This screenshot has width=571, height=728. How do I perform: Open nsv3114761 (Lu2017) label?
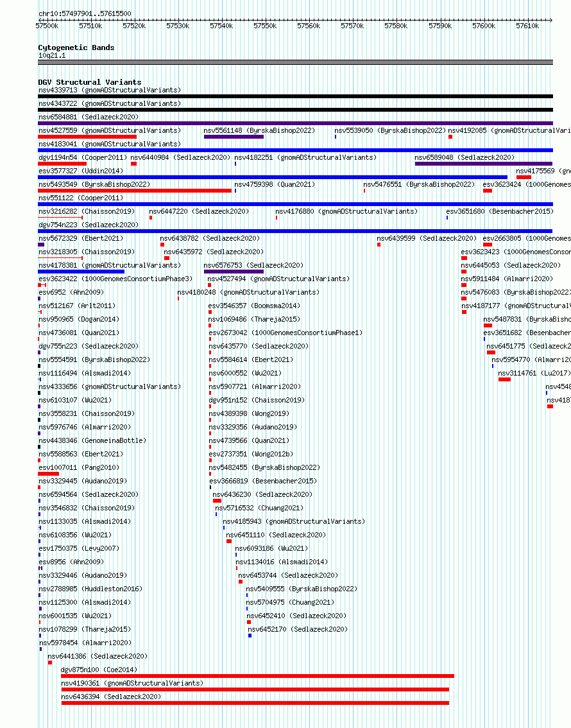534,373
